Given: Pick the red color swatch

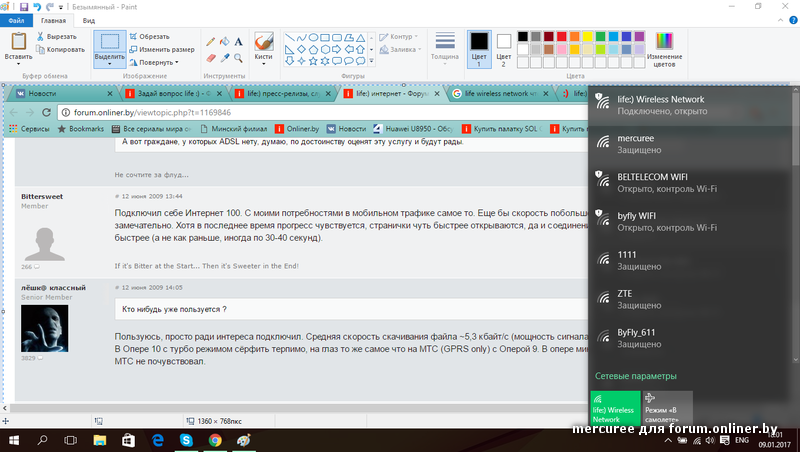Looking at the screenshot, I should (x=562, y=36).
